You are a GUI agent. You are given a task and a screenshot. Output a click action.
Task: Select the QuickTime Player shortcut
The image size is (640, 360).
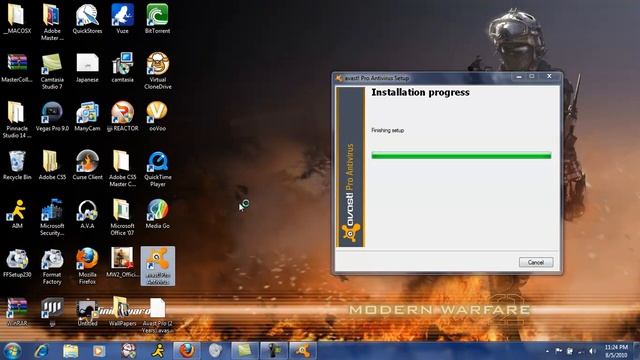click(158, 168)
